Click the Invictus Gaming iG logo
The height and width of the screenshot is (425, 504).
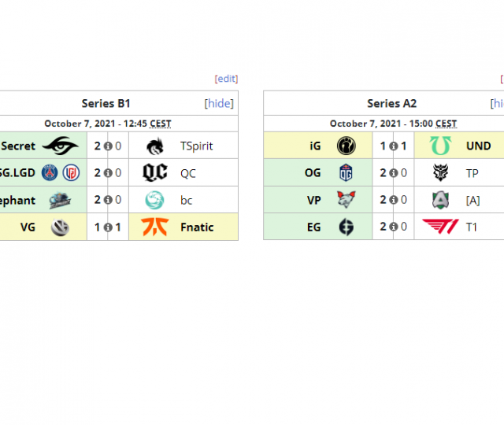[x=346, y=146]
